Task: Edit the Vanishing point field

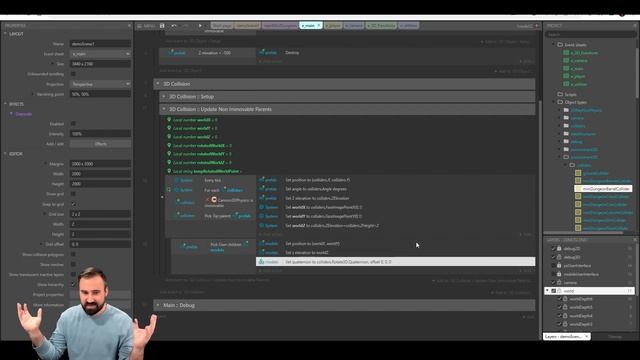Action: click(100, 94)
